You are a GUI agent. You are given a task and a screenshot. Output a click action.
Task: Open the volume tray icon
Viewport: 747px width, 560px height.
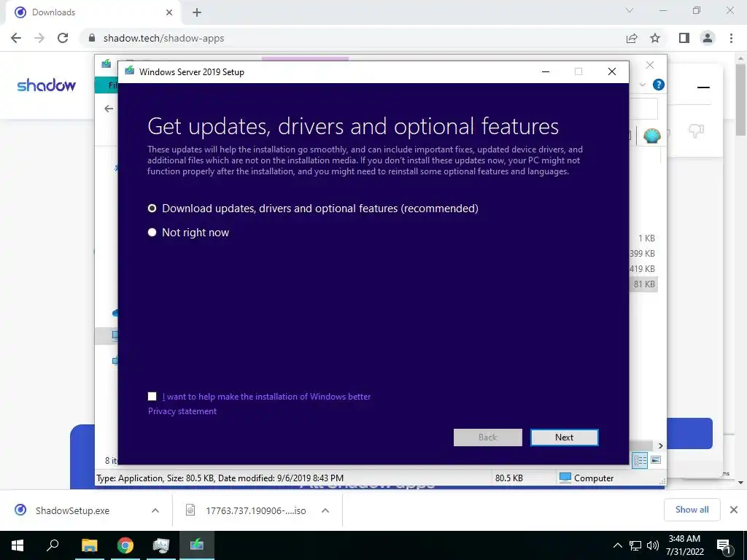coord(653,545)
